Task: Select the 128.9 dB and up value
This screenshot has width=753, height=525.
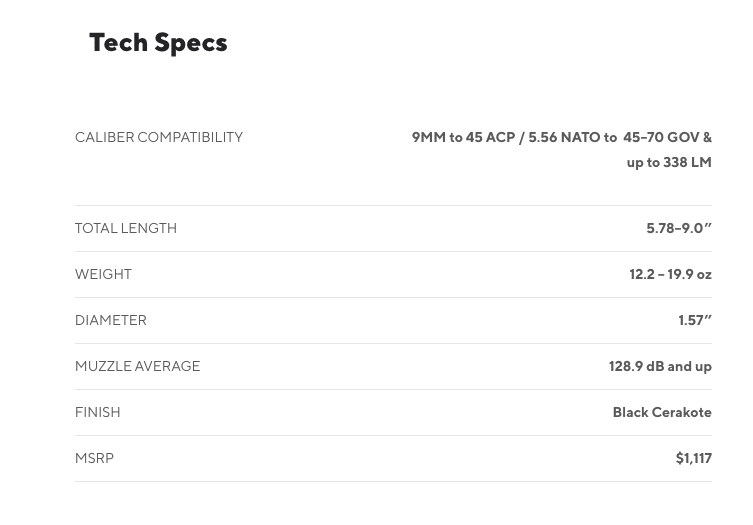Action: (x=660, y=366)
